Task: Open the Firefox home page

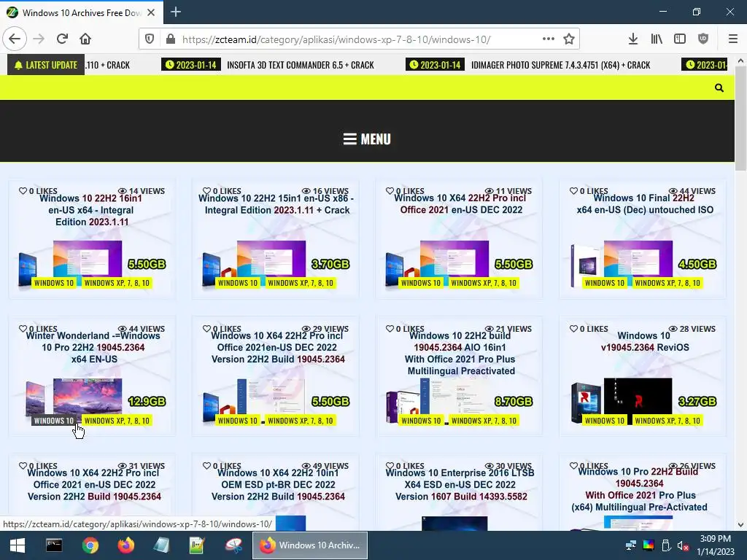Action: click(85, 39)
